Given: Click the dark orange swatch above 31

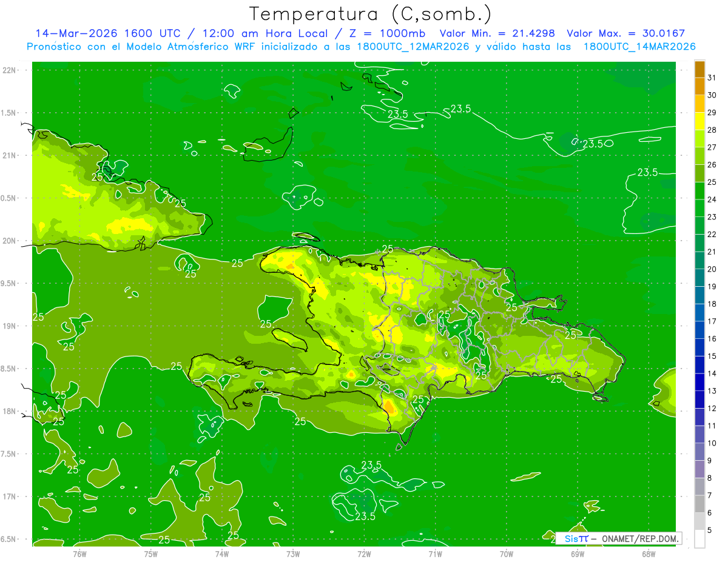Looking at the screenshot, I should pos(699,69).
